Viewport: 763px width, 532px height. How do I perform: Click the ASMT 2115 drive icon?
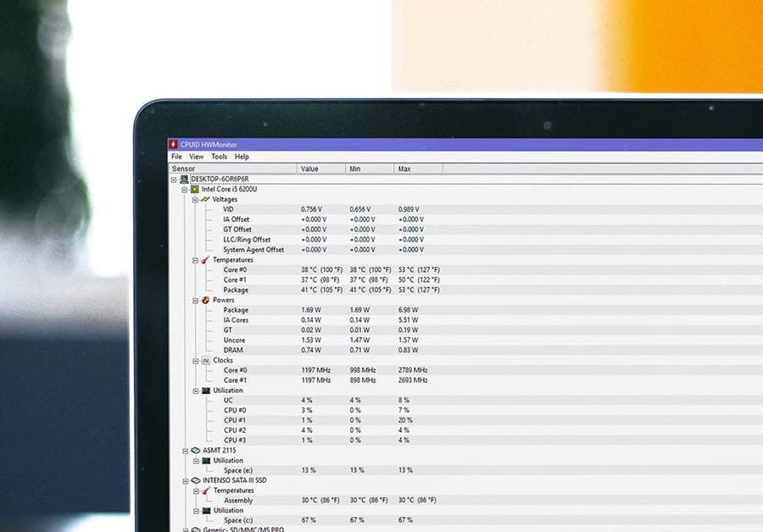coord(196,451)
